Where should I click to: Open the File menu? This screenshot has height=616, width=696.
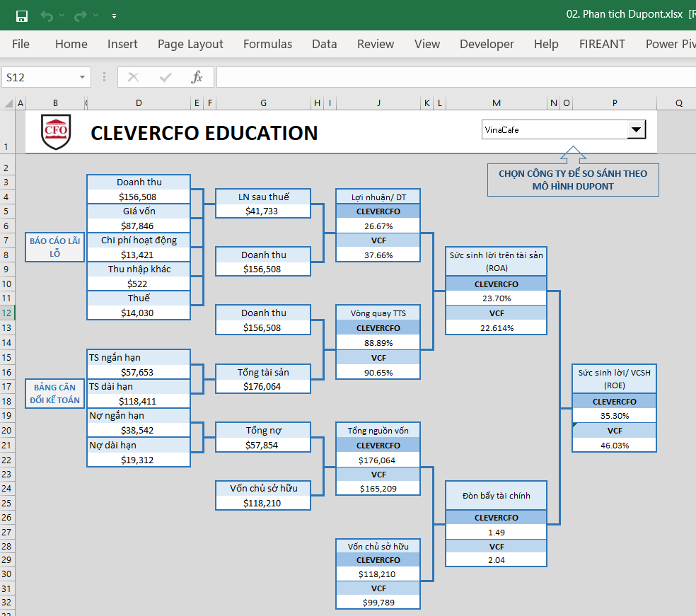point(21,44)
